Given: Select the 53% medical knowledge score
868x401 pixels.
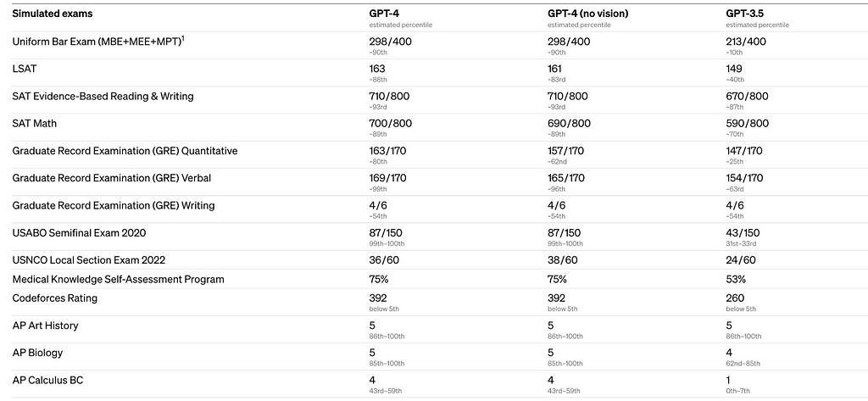Looking at the screenshot, I should point(737,279).
